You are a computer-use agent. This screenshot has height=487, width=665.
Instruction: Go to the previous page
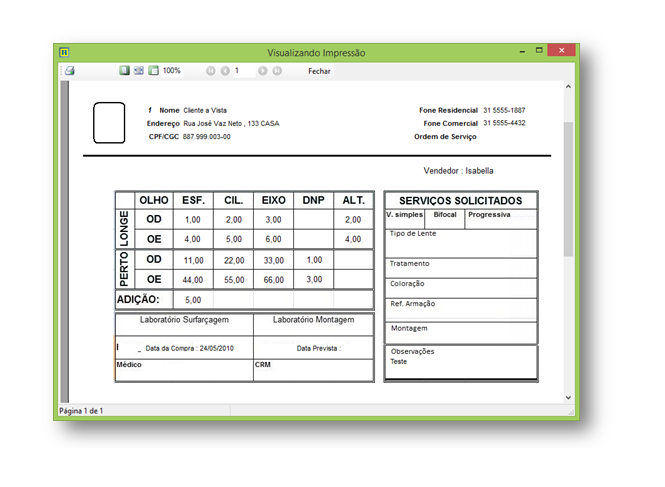(x=225, y=71)
